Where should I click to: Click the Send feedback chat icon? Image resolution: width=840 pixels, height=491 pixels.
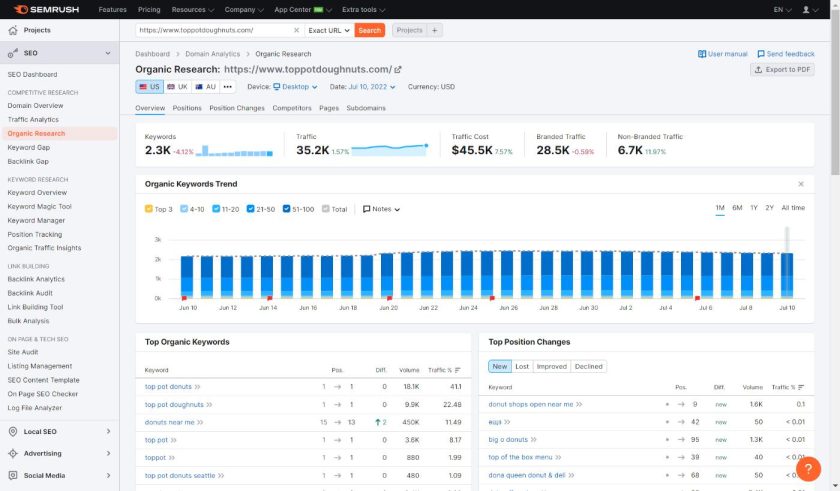(x=761, y=54)
